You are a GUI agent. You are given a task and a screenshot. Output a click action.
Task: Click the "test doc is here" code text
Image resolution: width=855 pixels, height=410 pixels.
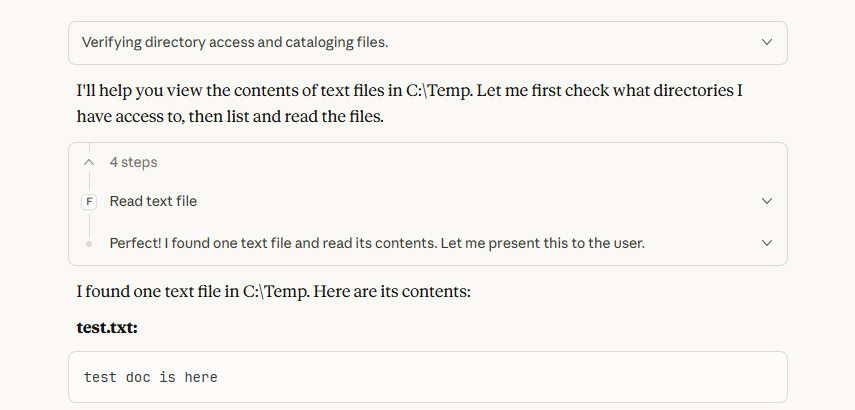coord(151,377)
